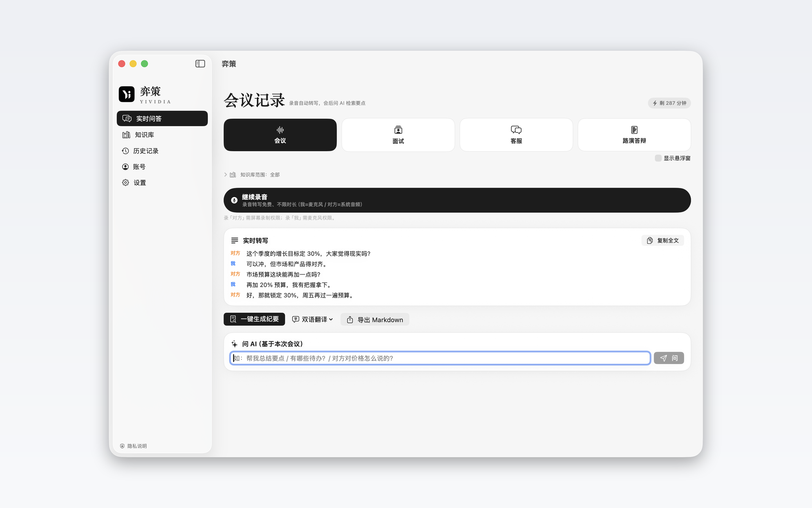Click the 知识库范围 books icon
Viewport: 812px width, 508px height.
(x=233, y=175)
